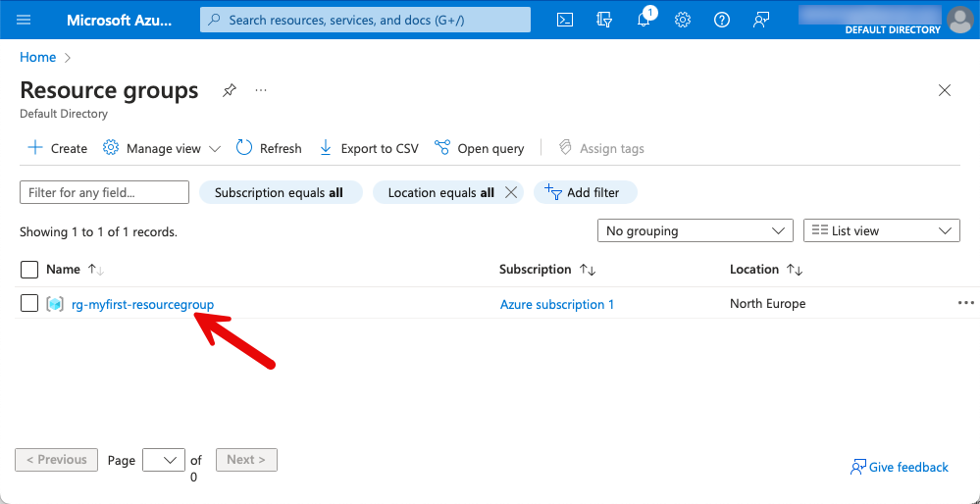Expand the Manage view menu
This screenshot has height=504, width=980.
[x=162, y=149]
